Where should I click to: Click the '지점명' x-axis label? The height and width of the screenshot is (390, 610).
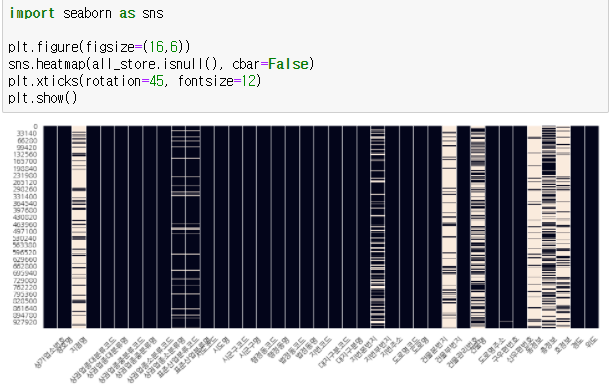tap(79, 344)
